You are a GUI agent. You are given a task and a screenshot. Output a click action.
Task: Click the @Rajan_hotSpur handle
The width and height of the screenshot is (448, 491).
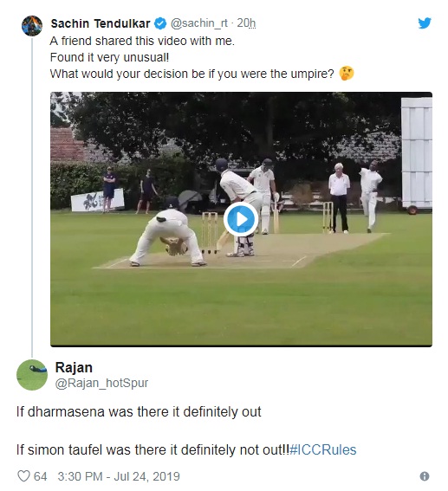pos(101,383)
